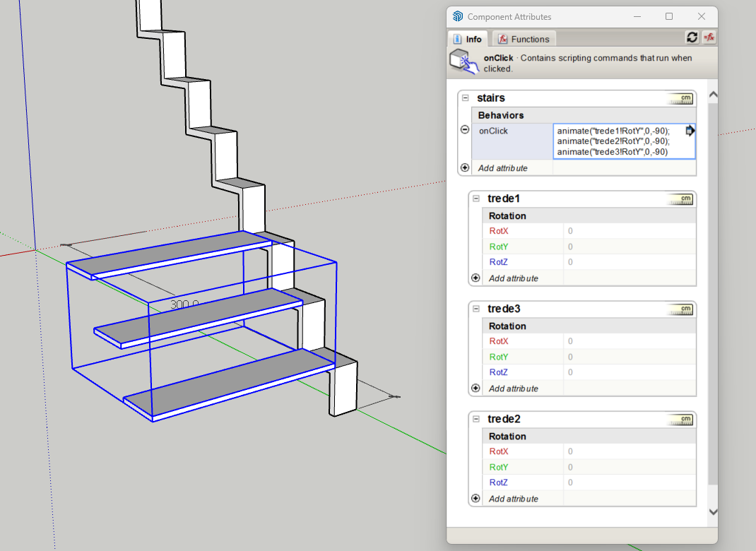Collapse the trede1 section
Image resolution: width=756 pixels, height=551 pixels.
[476, 199]
